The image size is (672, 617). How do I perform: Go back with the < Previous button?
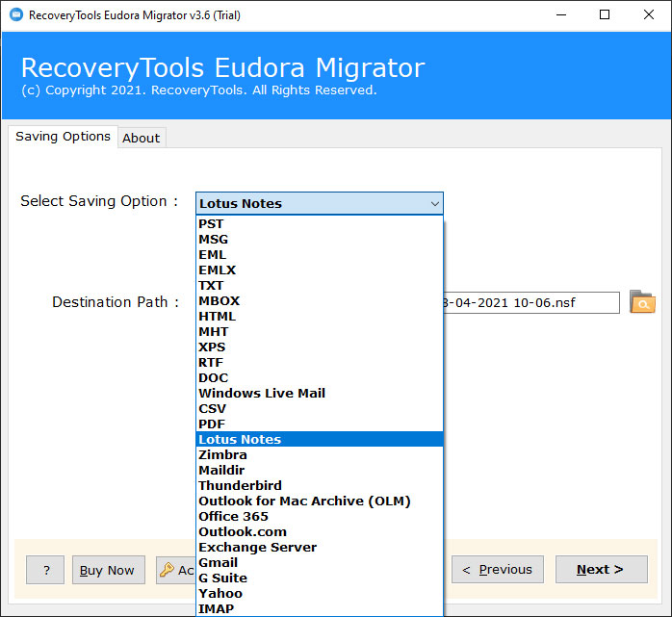(x=498, y=570)
